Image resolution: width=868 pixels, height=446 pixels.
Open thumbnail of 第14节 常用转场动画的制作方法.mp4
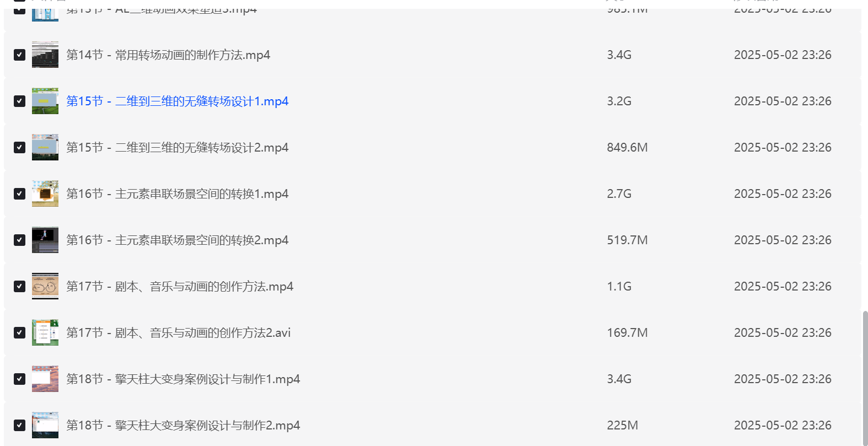pyautogui.click(x=45, y=55)
